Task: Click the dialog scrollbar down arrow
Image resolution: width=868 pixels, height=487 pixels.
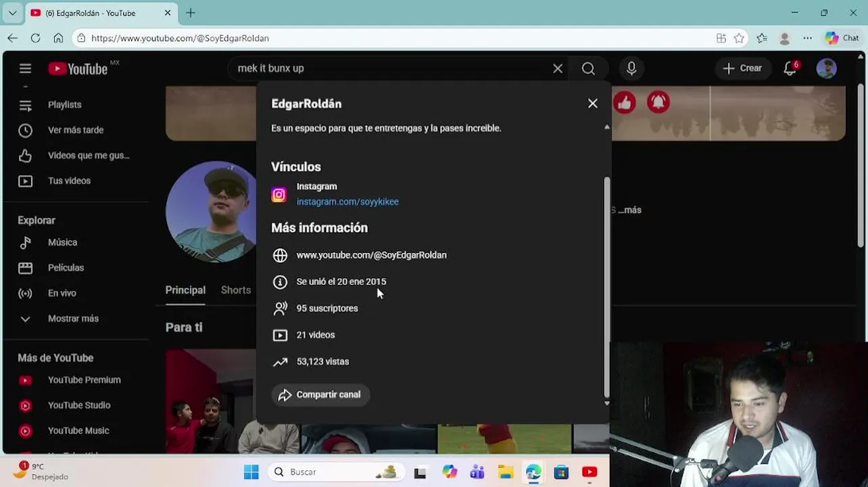Action: pyautogui.click(x=606, y=403)
